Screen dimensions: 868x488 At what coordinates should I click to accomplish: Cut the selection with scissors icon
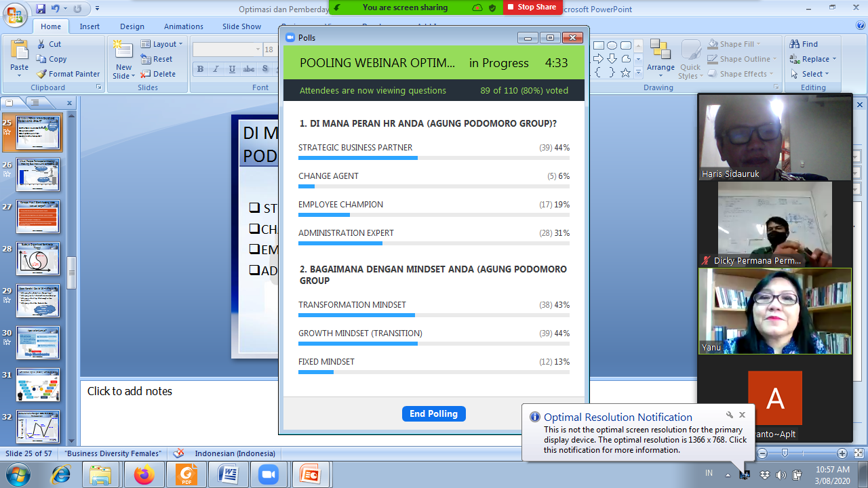[x=49, y=44]
